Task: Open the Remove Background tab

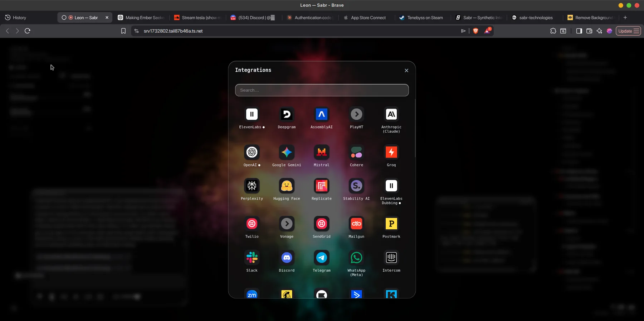Action: coord(590,18)
